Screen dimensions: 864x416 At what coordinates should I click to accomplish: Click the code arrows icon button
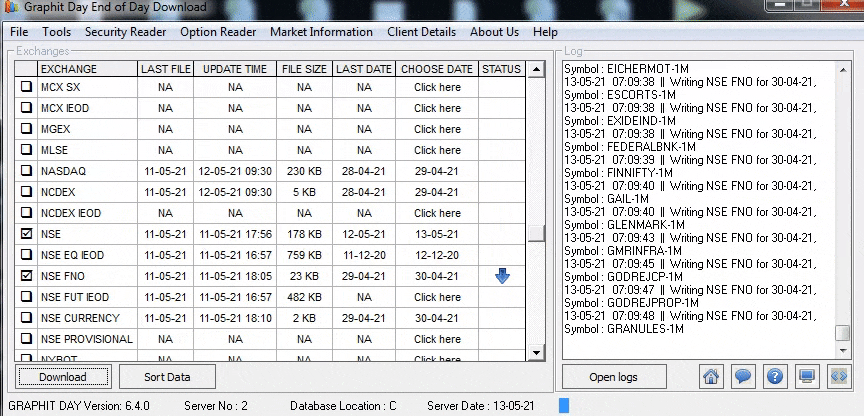(839, 376)
